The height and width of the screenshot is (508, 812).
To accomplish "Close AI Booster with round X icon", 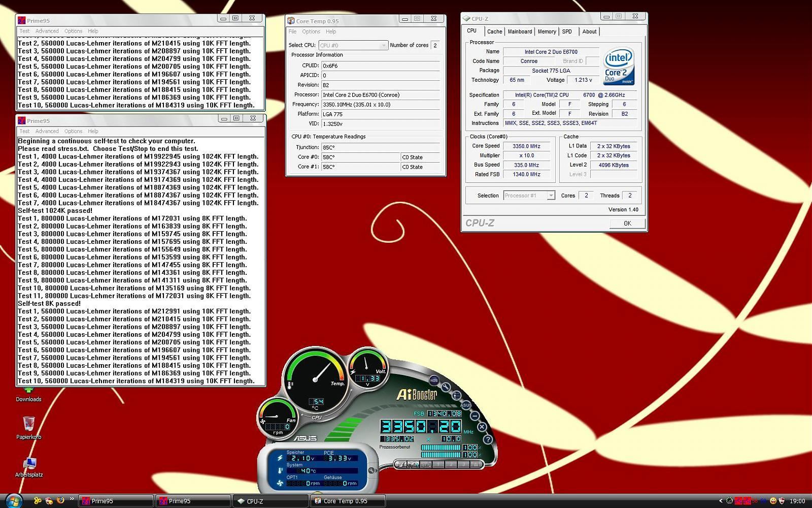I will 482,427.
